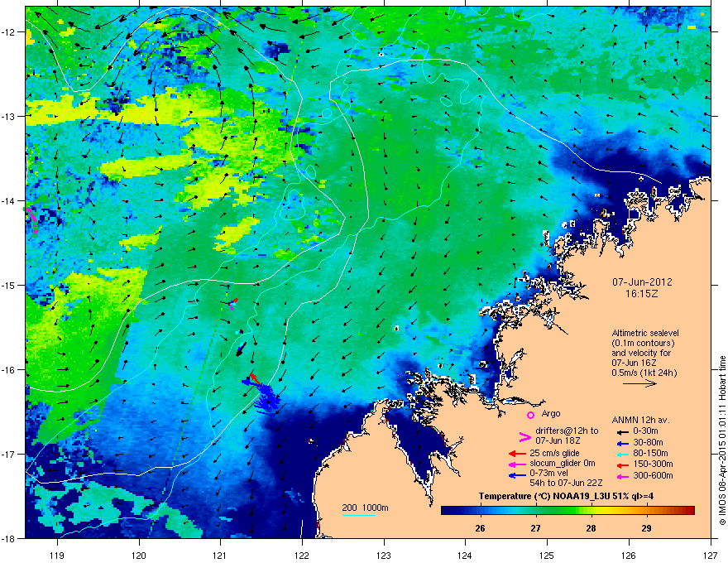Click the red 150-300m ANMN arrow
This screenshot has width=728, height=563.
point(622,465)
